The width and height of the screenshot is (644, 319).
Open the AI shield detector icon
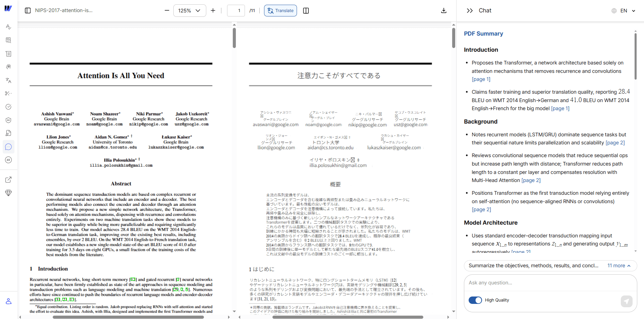8,120
